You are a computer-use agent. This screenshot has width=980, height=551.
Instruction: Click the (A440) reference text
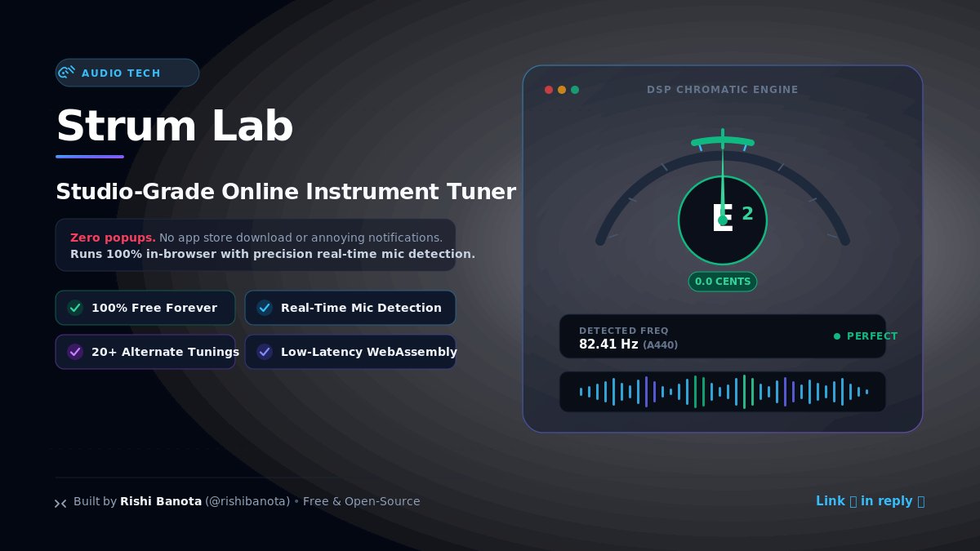tap(661, 345)
